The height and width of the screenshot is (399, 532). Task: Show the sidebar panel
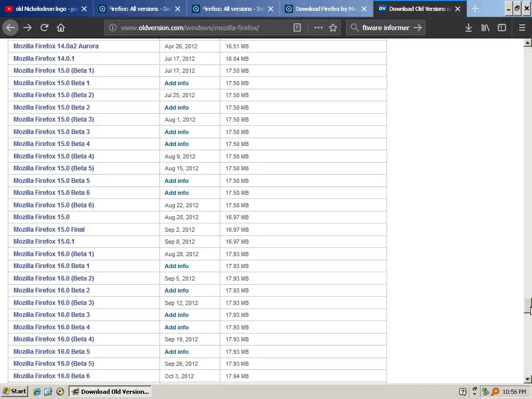[502, 28]
